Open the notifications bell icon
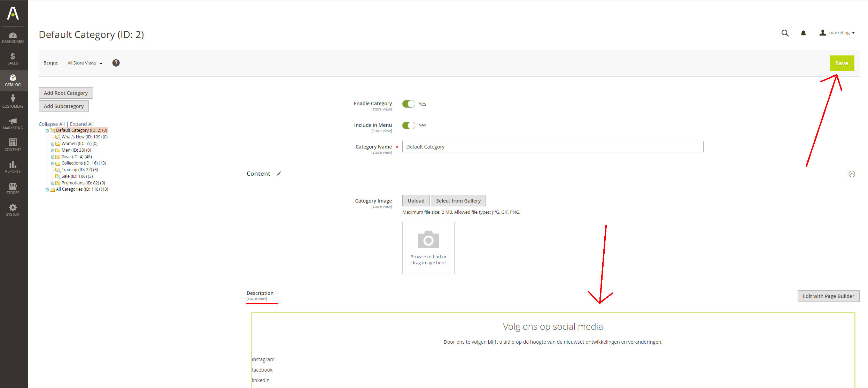Viewport: 868px width, 388px height. point(803,33)
